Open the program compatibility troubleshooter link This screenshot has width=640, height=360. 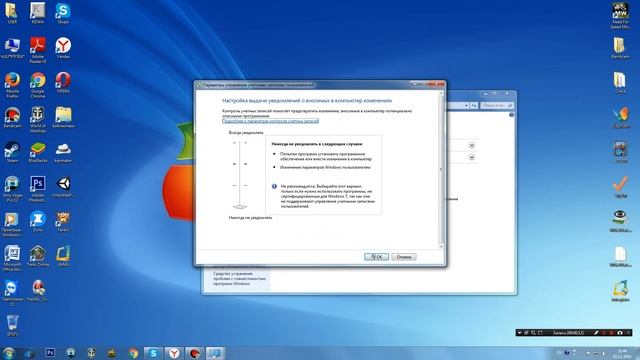click(x=239, y=278)
